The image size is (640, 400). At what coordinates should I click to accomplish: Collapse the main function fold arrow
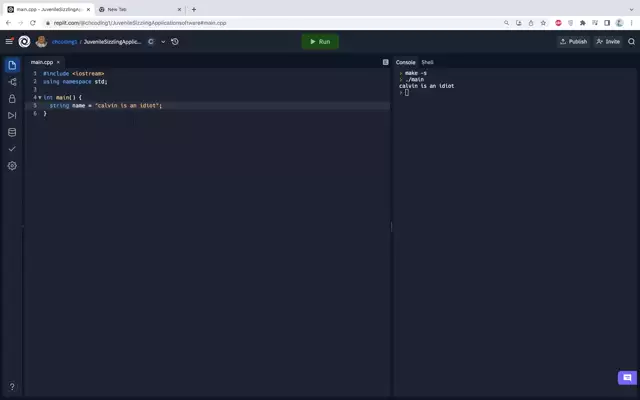40,98
